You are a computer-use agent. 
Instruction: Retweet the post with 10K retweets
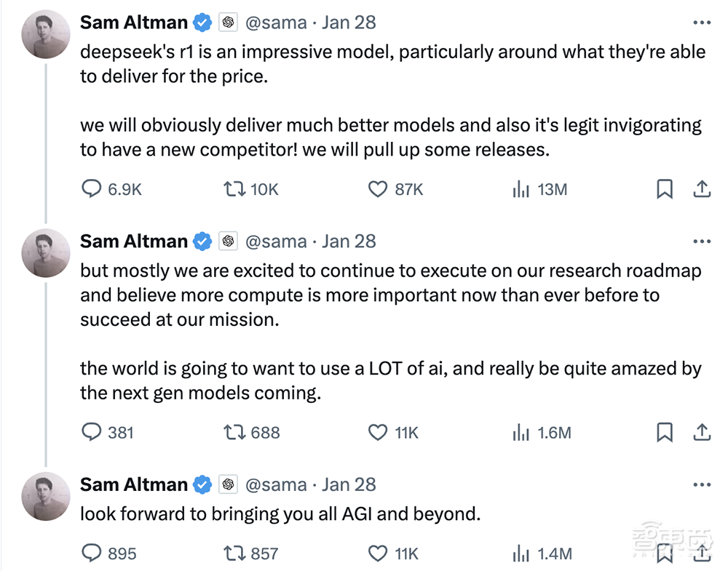234,189
